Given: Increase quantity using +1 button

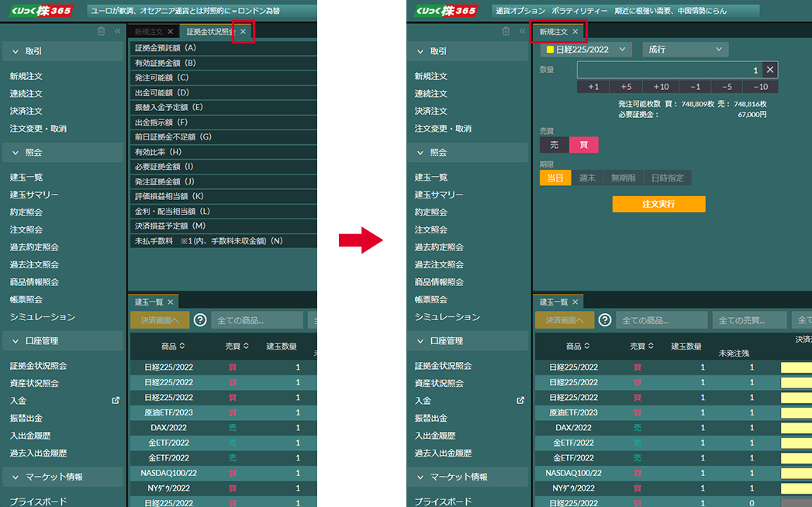Looking at the screenshot, I should [x=593, y=87].
